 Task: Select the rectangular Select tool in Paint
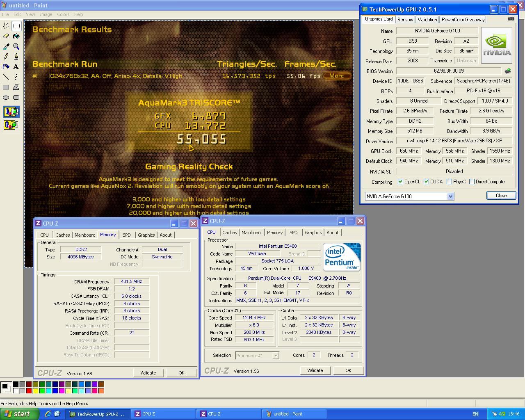click(x=16, y=26)
